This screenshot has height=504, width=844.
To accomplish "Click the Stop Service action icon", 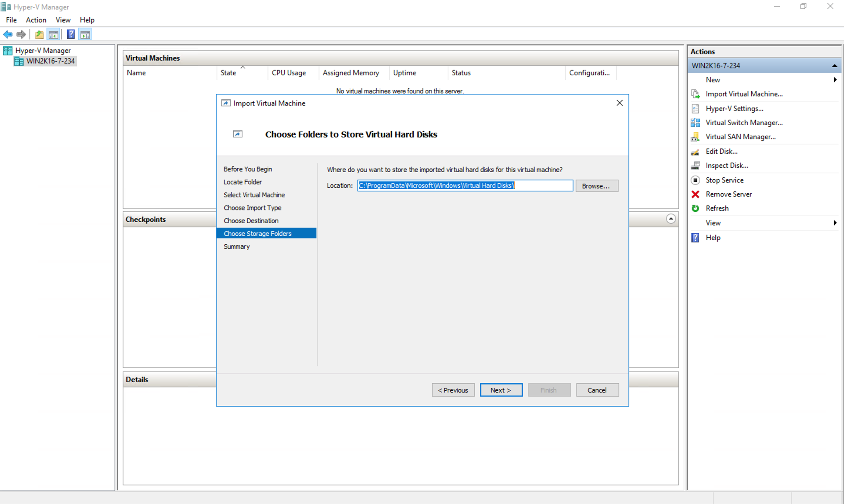I will coord(696,180).
